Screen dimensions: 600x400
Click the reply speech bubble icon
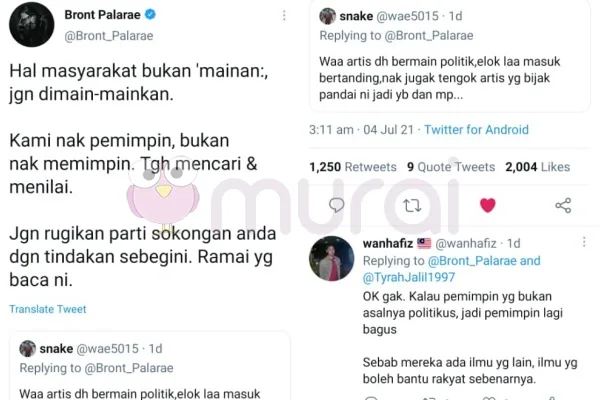coord(336,206)
